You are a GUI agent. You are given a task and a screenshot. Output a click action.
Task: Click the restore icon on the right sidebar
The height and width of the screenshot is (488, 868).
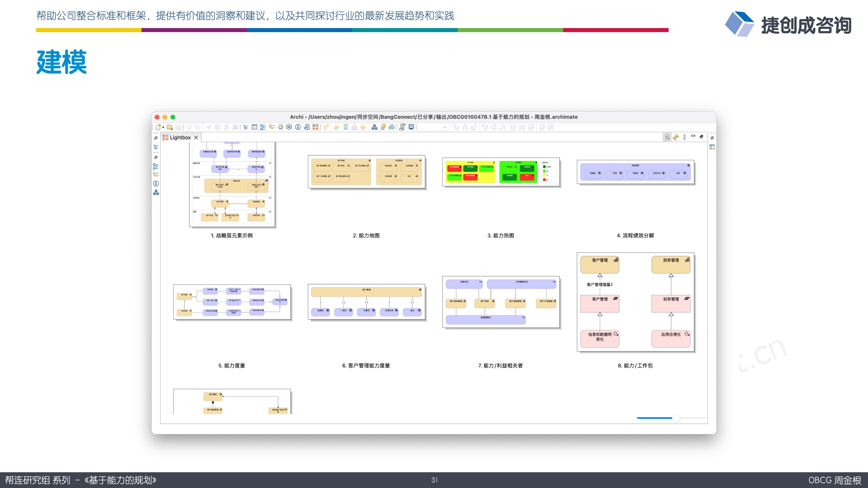point(712,138)
